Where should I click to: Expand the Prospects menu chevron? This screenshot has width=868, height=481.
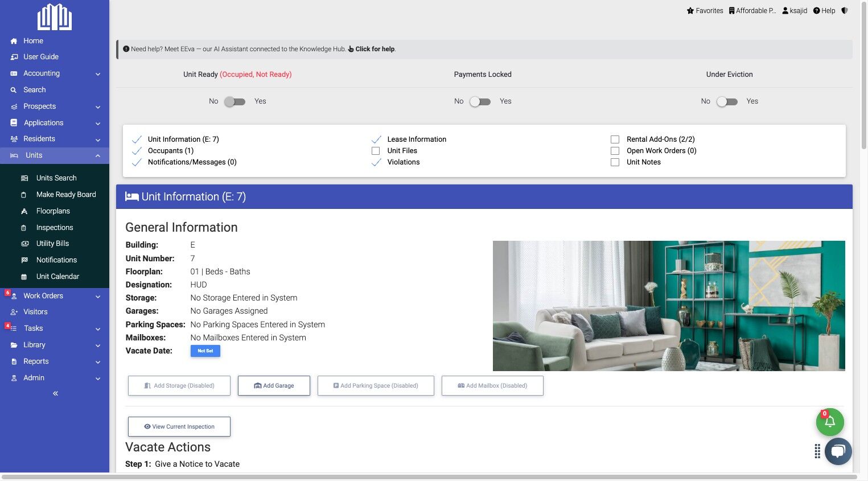(x=98, y=107)
